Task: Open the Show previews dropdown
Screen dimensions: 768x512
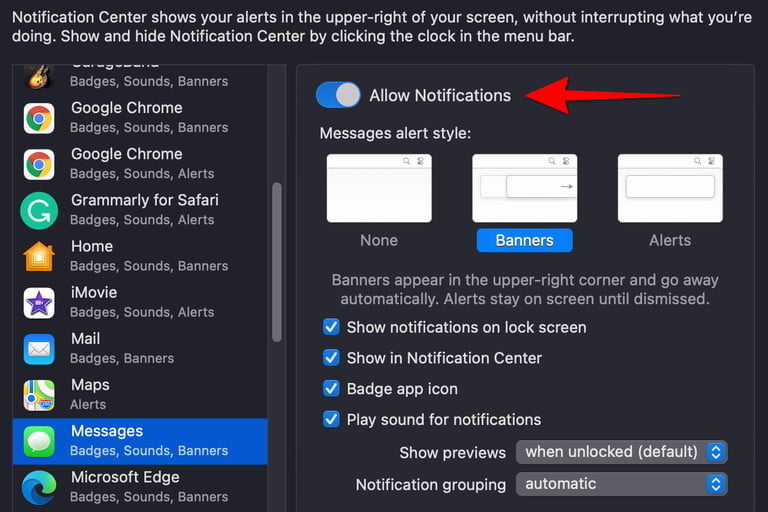Action: (621, 452)
